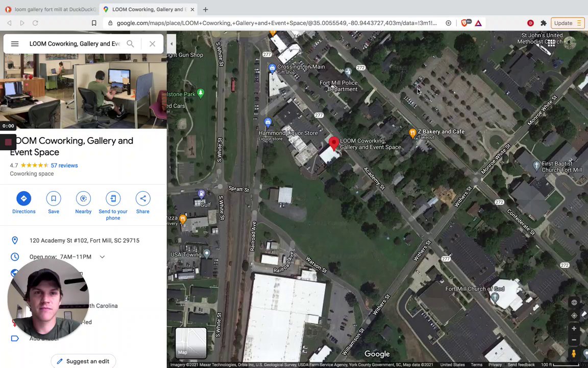Image resolution: width=588 pixels, height=368 pixels.
Task: Click the address 120 Academy St row
Action: 83,240
